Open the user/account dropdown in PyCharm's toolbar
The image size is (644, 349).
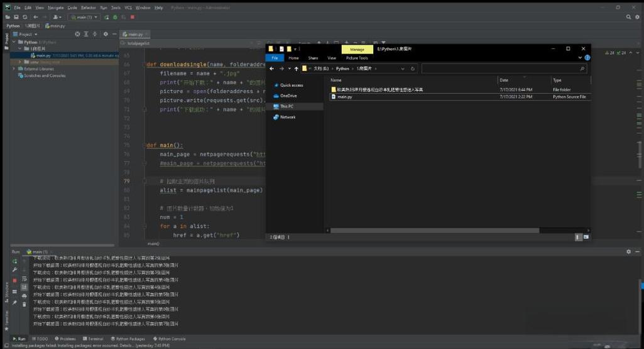click(57, 17)
